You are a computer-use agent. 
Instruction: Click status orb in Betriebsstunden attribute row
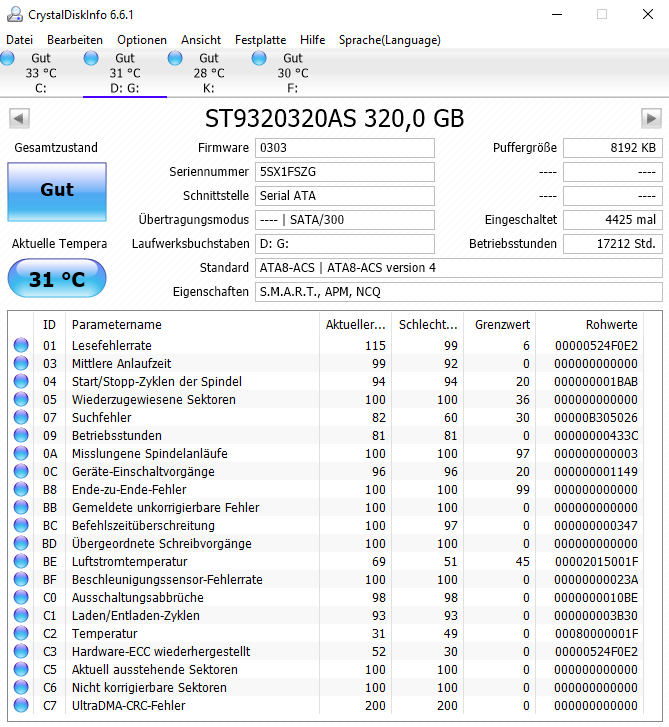coord(21,435)
